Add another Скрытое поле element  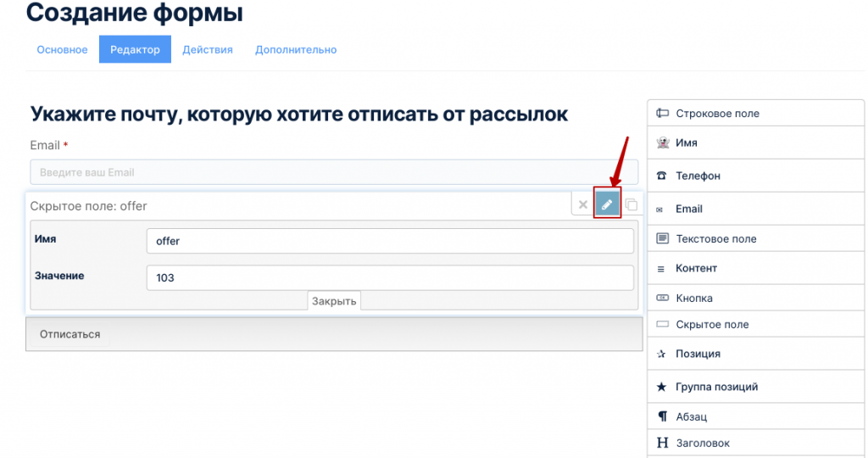[x=755, y=324]
